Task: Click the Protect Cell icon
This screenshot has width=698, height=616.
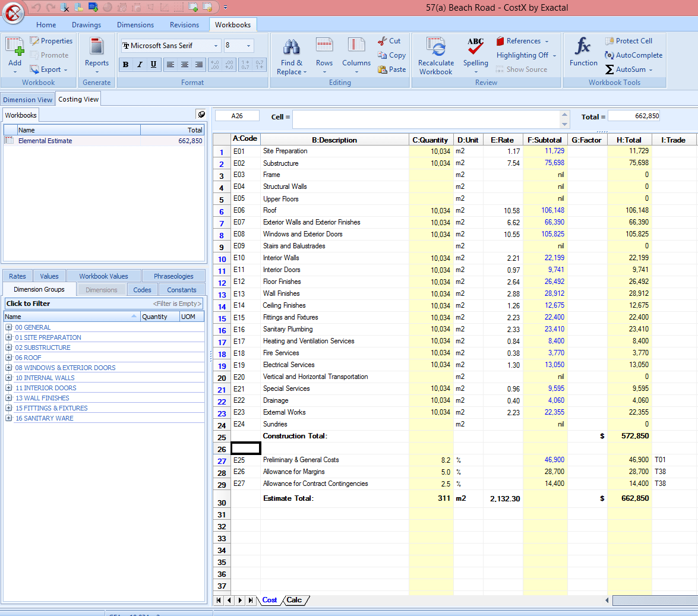Action: pyautogui.click(x=609, y=41)
